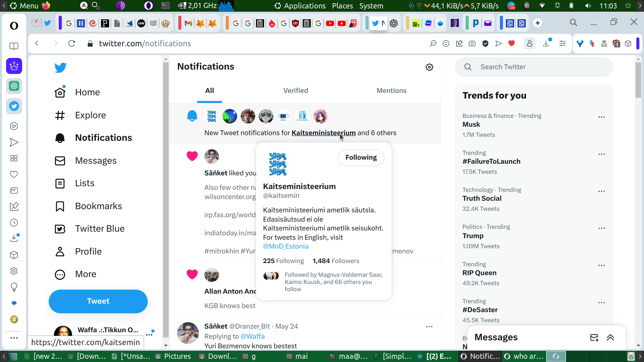Focus the Search Twitter field
This screenshot has width=644, height=362.
[534, 67]
